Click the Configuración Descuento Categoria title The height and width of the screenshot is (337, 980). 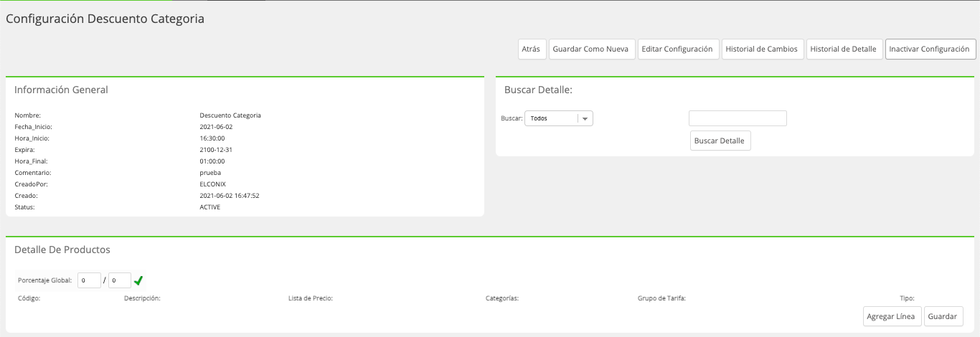[x=105, y=19]
